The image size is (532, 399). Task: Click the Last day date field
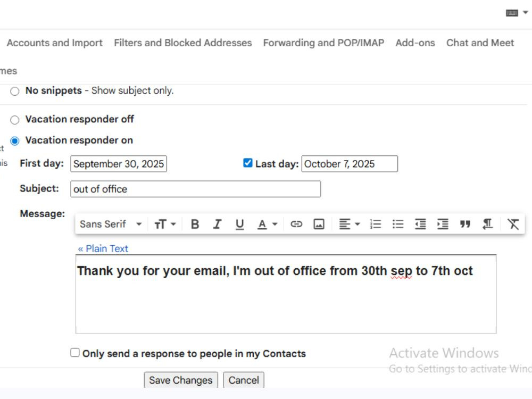[x=350, y=164]
